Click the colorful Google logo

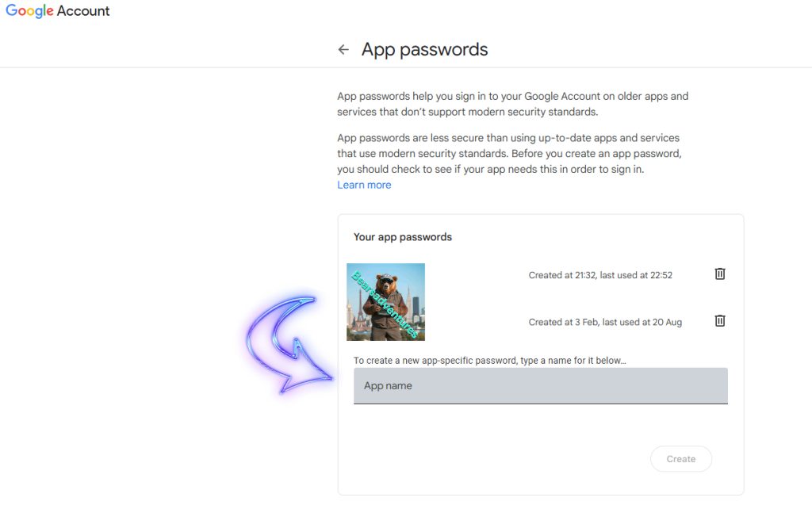pyautogui.click(x=29, y=12)
